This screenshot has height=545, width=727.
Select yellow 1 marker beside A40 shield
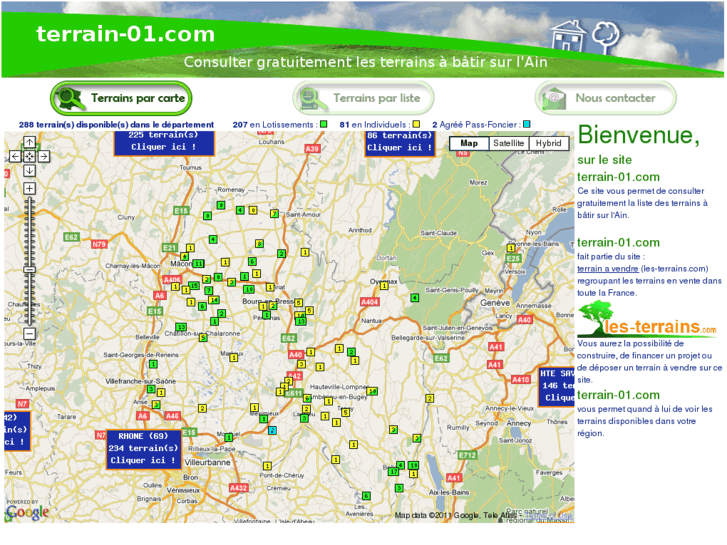coord(311,352)
